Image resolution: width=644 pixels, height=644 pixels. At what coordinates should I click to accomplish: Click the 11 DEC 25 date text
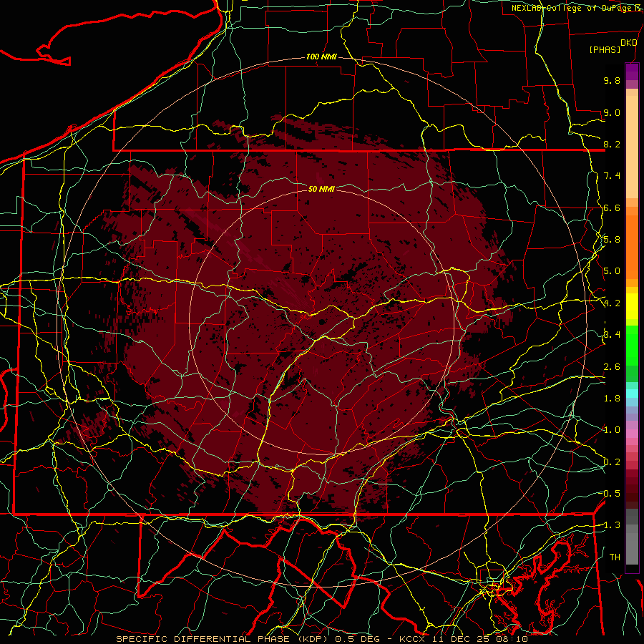tap(459, 639)
